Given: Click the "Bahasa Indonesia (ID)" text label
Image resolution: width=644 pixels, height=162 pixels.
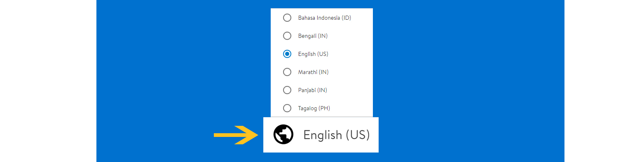Looking at the screenshot, I should pos(325,18).
